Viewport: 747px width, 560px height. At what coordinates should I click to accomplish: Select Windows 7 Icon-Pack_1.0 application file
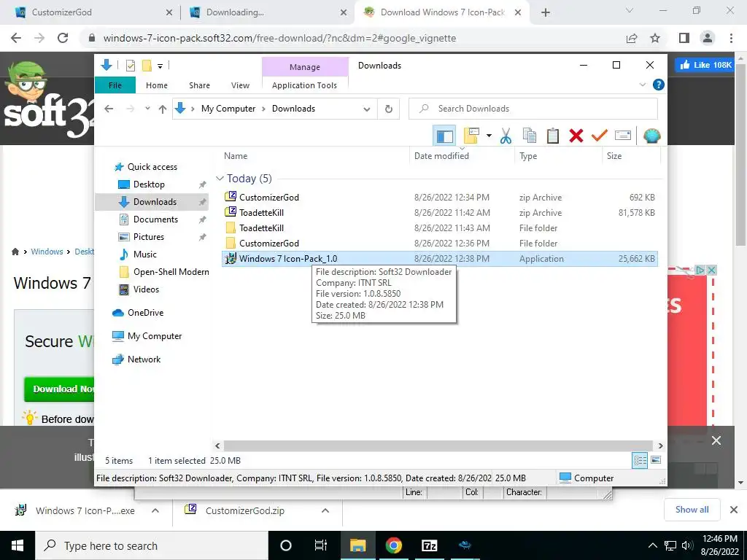[440, 259]
